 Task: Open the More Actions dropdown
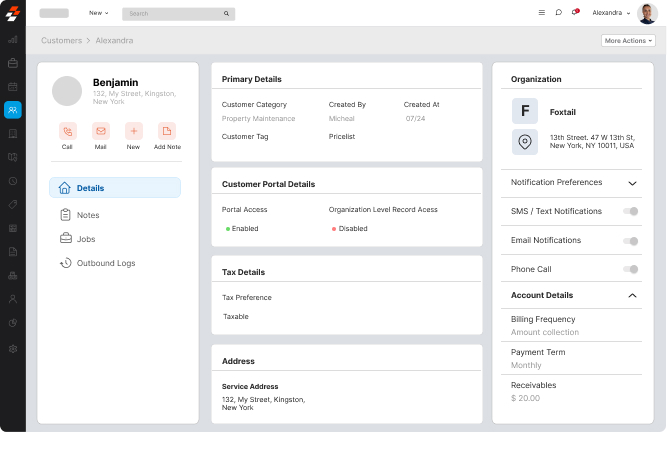[x=628, y=41]
